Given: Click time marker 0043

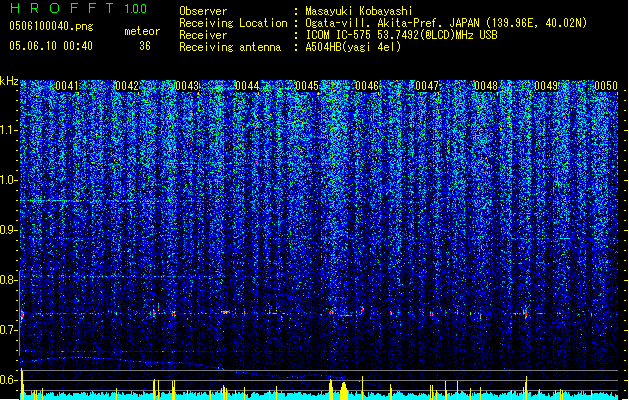Looking at the screenshot, I should click(187, 86).
